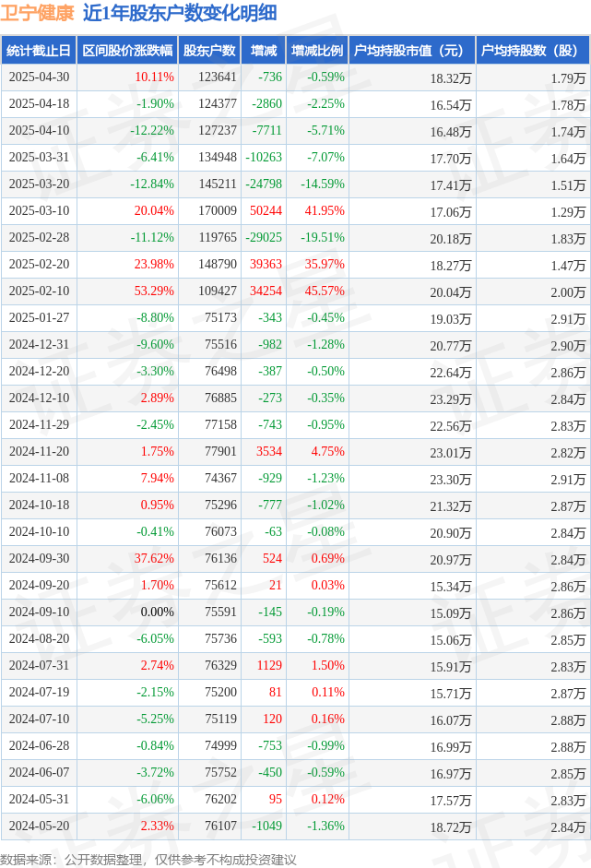
Task: Click the 户均持股数（股） column header
Action: pos(532,51)
